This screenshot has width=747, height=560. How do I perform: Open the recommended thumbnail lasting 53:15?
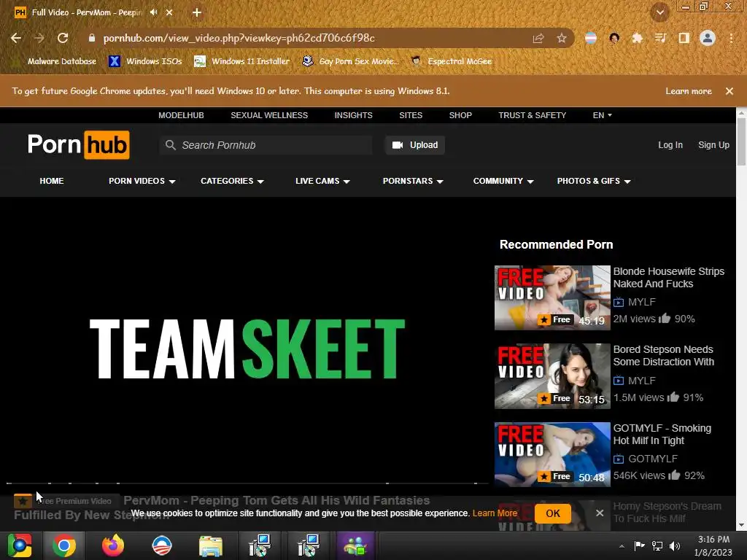click(x=552, y=376)
